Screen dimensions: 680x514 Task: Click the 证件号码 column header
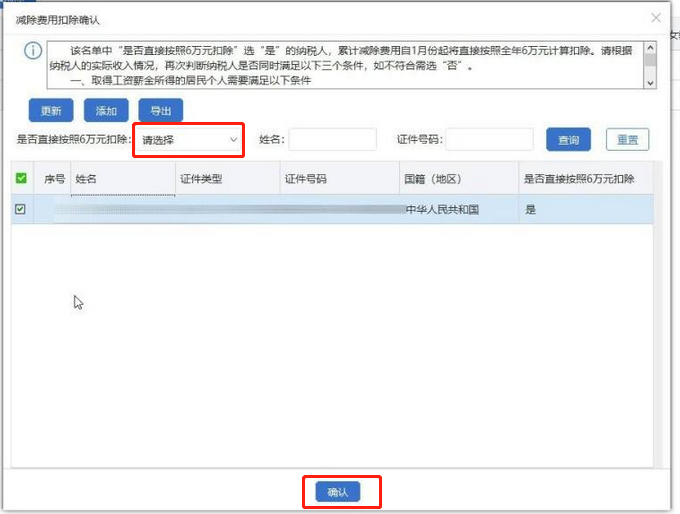click(x=340, y=178)
